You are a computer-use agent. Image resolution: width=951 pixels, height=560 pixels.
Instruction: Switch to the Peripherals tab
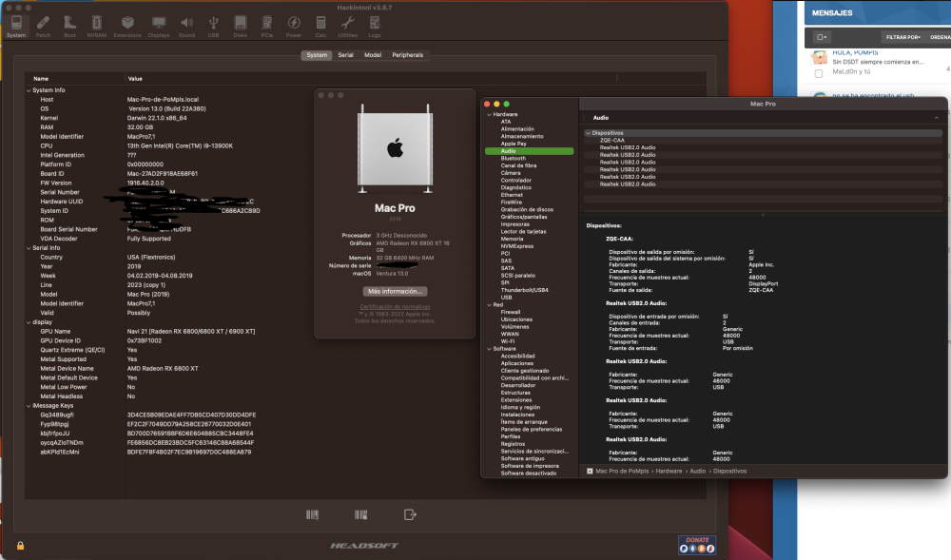pos(408,55)
